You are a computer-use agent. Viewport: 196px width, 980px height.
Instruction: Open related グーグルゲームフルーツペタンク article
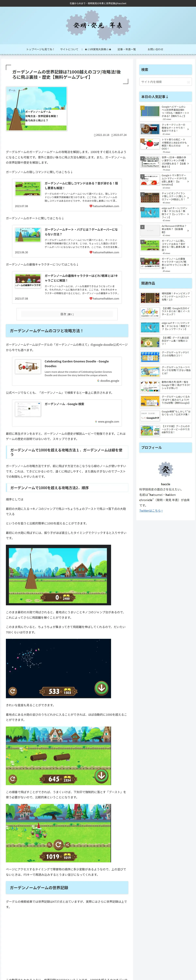click(166, 372)
